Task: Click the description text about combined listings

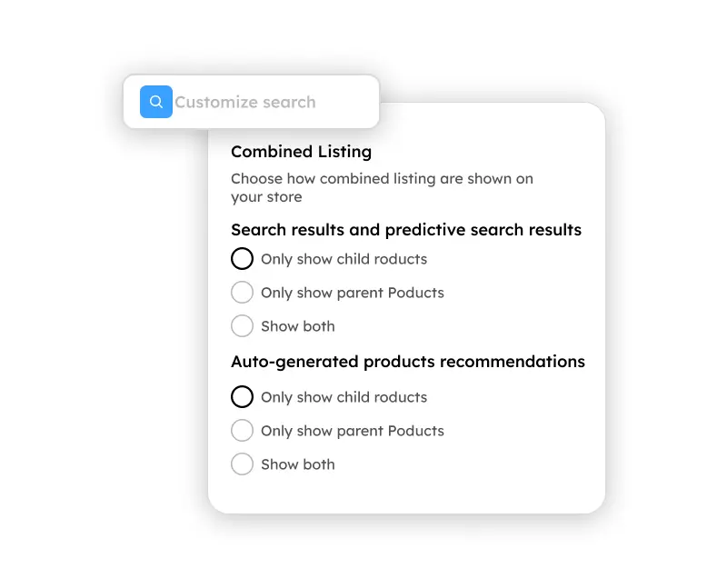Action: 382,187
